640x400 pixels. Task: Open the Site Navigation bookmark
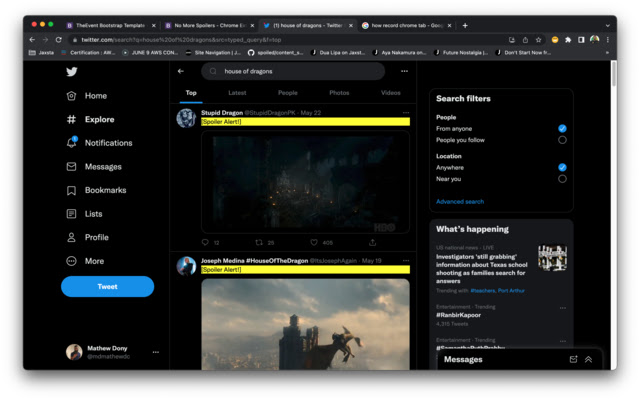point(213,53)
